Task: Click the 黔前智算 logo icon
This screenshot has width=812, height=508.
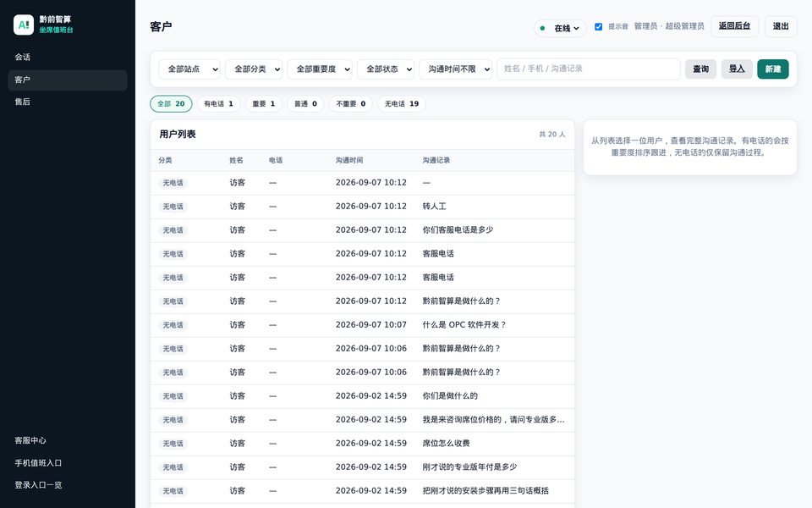Action: (24, 25)
